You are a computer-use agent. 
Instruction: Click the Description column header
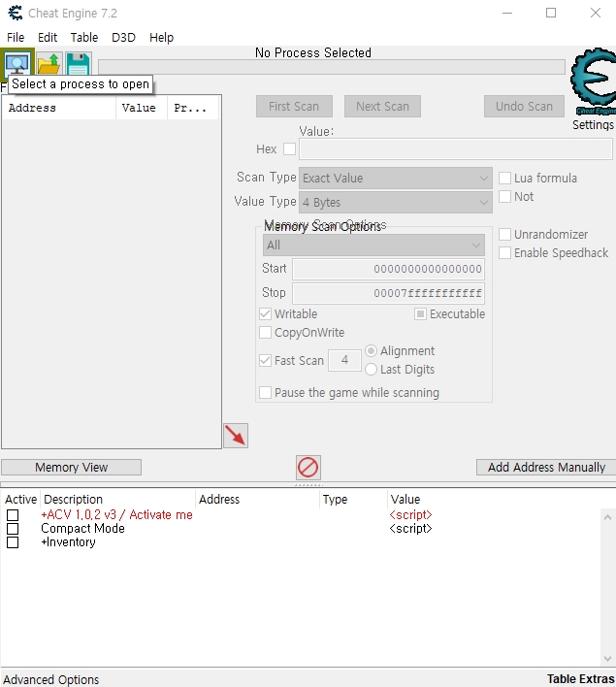[x=117, y=500]
